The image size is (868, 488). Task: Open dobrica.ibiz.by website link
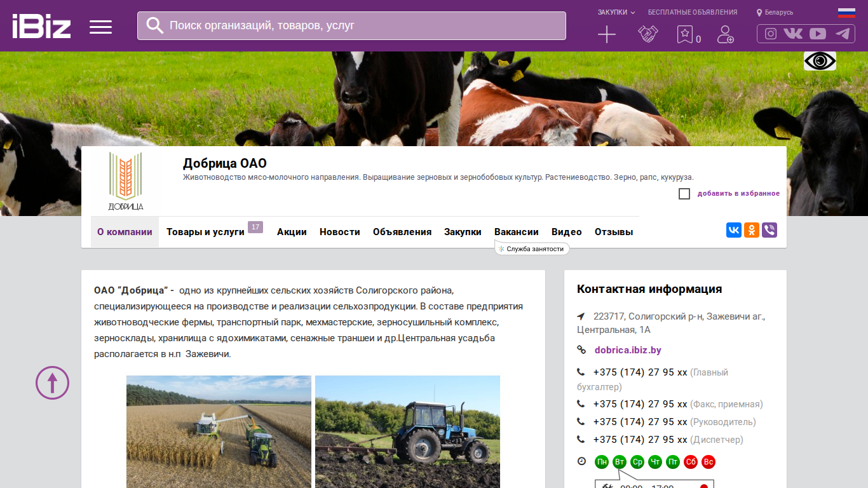628,350
